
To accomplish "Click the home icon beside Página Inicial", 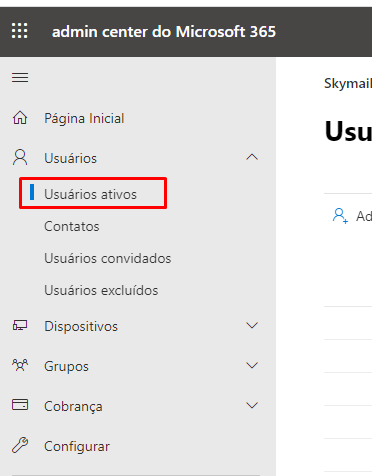I will 20,118.
